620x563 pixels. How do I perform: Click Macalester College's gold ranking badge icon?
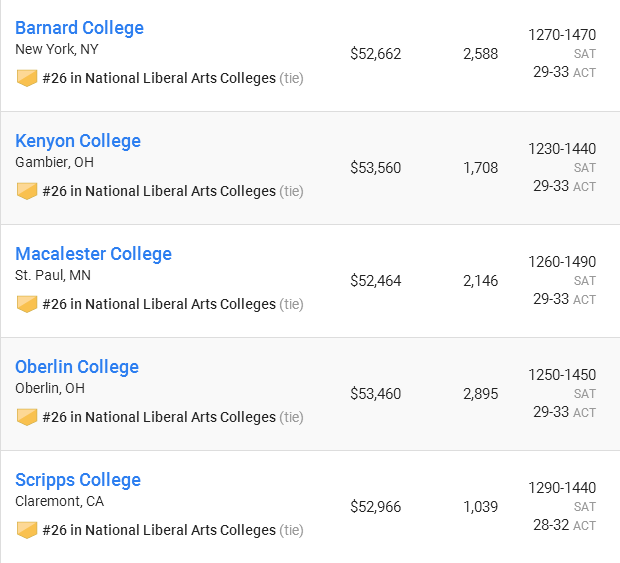pyautogui.click(x=27, y=304)
